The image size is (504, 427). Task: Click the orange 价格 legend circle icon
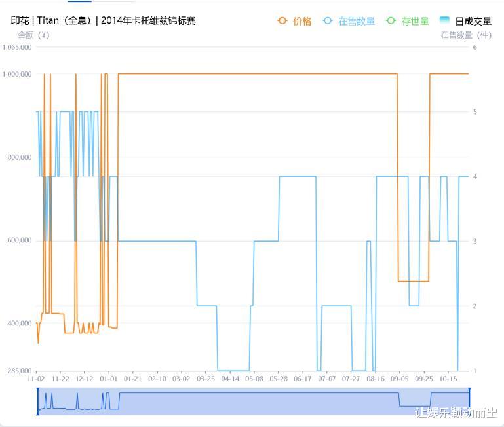tap(282, 21)
